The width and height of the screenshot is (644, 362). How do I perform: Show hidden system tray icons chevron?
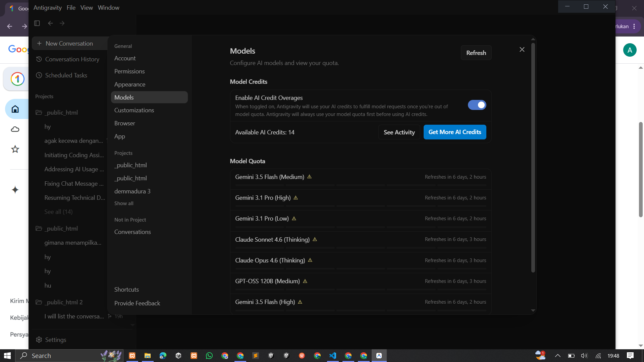pos(557,356)
